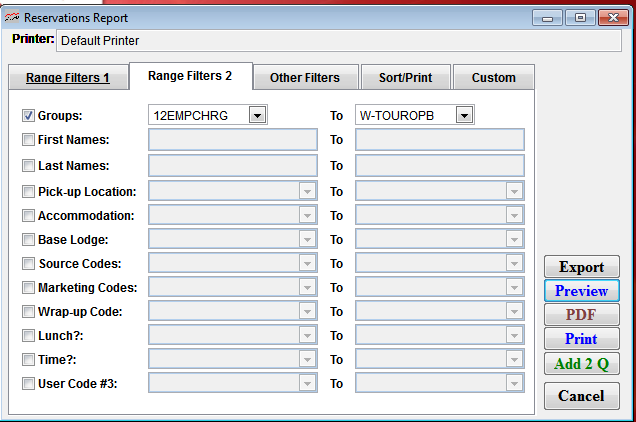This screenshot has width=636, height=422.
Task: Check the Marketing Codes checkbox
Action: (28, 287)
